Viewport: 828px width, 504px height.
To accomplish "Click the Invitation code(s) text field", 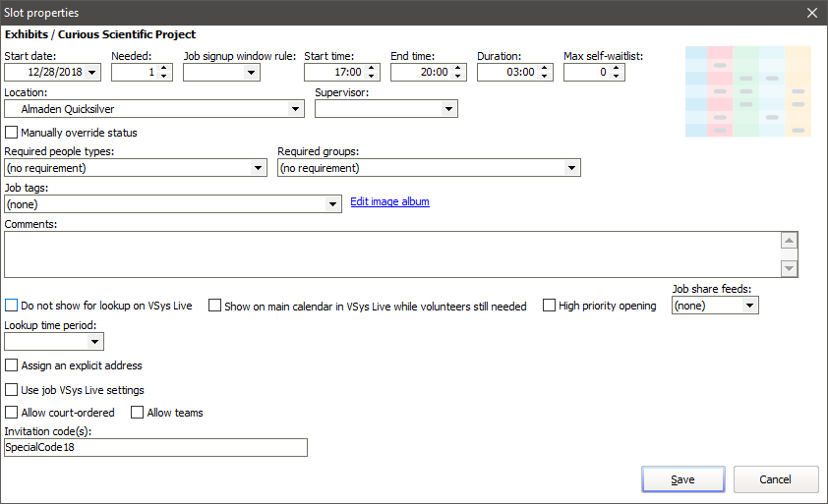I will (x=155, y=448).
